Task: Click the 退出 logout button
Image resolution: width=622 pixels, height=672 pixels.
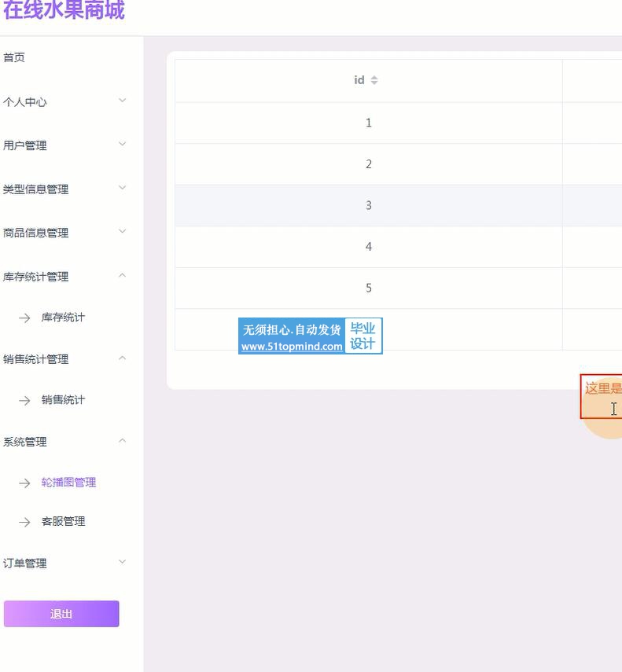Action: pos(61,614)
